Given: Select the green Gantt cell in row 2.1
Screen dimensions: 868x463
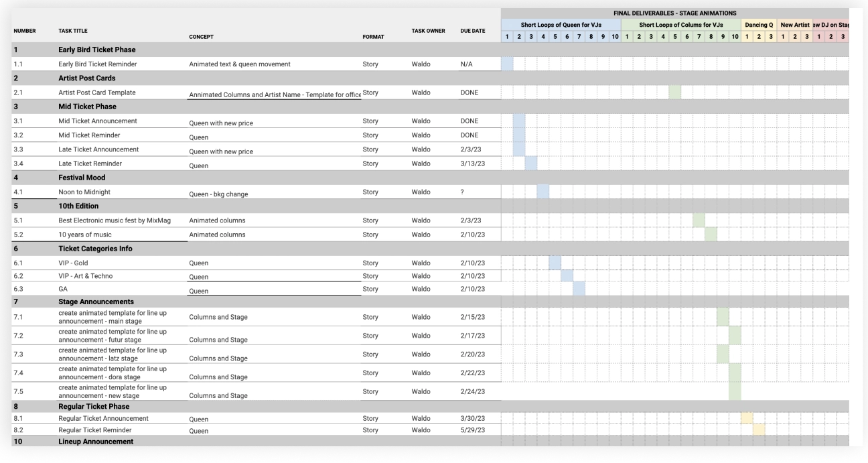Looking at the screenshot, I should tap(674, 92).
